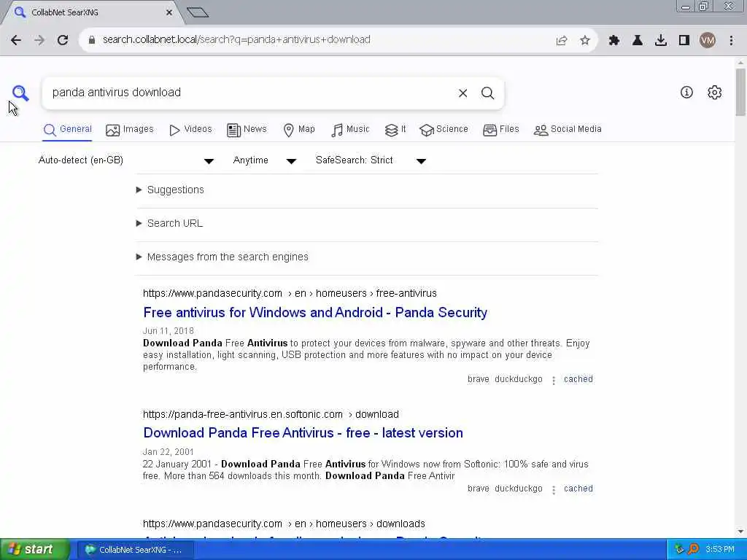This screenshot has height=560, width=747.
Task: Open the About info icon
Action: (686, 93)
